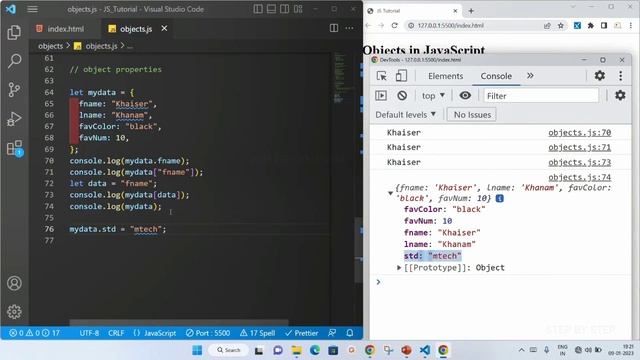Show the console sidebar
640x360 pixels.
tap(381, 96)
